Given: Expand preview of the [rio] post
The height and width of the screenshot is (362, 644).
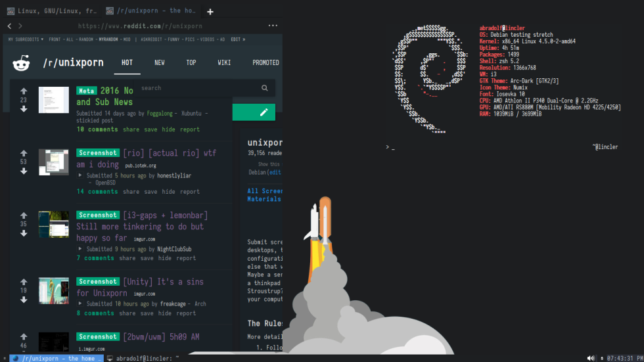Looking at the screenshot, I should coord(80,175).
